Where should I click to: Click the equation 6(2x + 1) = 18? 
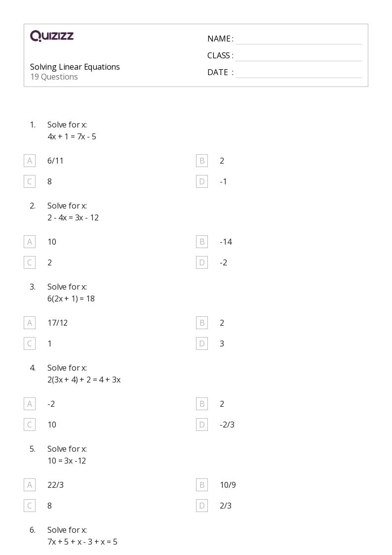71,299
